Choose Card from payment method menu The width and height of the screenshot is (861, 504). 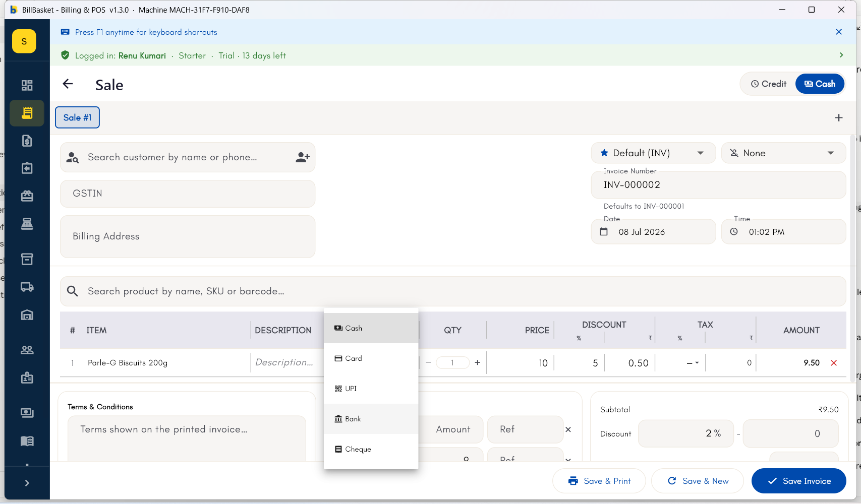[371, 358]
